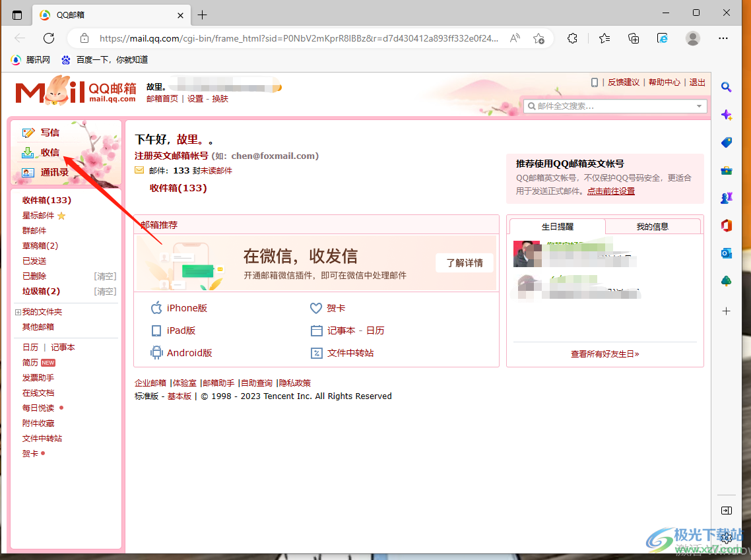
Task: Open the Favorites list icon in toolbar
Action: [604, 38]
